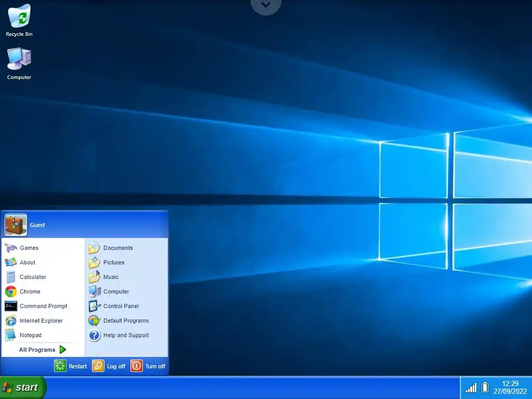Viewport: 532px width, 399px height.
Task: Click the red Turn off power icon
Action: [137, 366]
